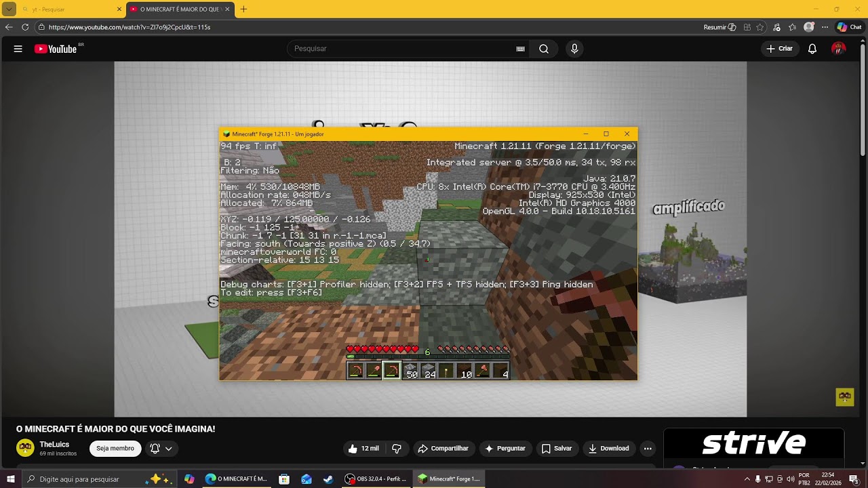This screenshot has width=868, height=488.
Task: Open the Copilot Chat button
Action: tap(849, 27)
